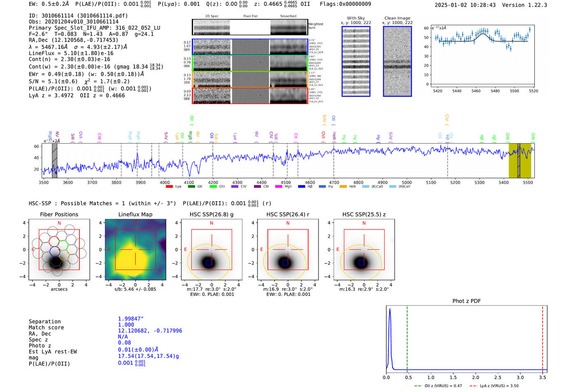Click the m:17.7 re:3.0" caption under g image

point(211,289)
